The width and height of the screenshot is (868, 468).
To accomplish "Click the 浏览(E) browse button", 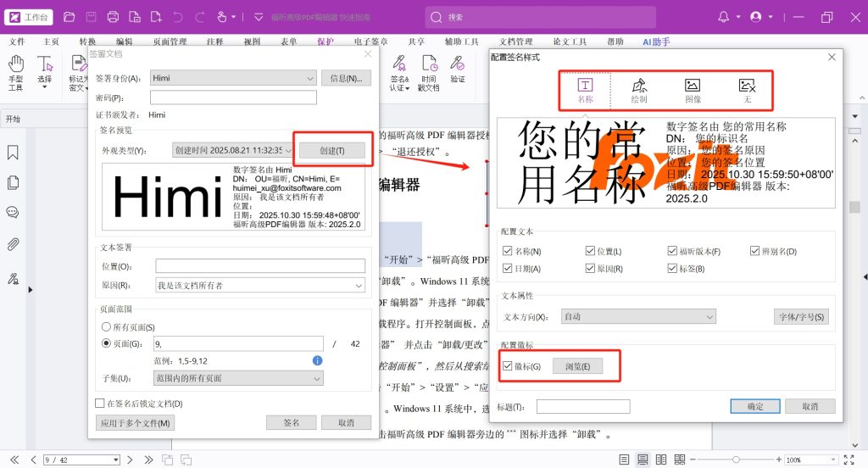I will [x=577, y=366].
